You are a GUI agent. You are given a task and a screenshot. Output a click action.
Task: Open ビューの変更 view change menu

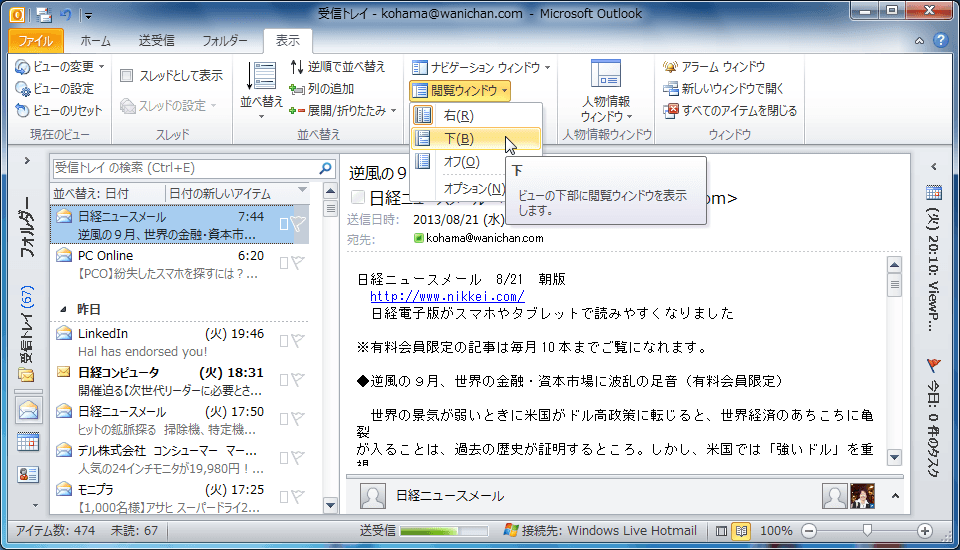[59, 66]
